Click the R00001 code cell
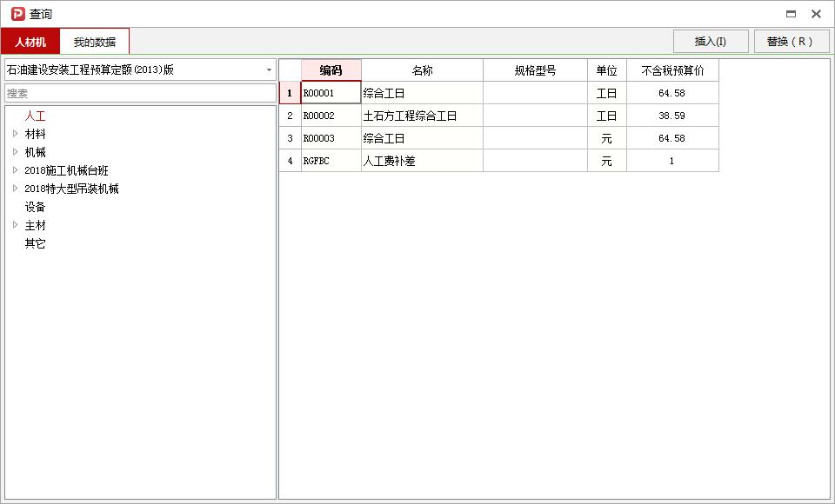835x504 pixels. click(x=327, y=92)
